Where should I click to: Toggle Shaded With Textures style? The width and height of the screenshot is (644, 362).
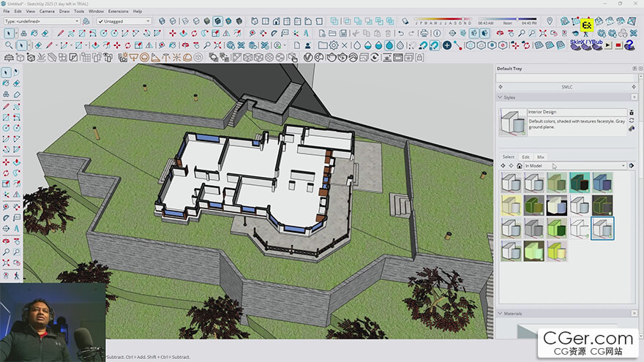click(x=217, y=21)
